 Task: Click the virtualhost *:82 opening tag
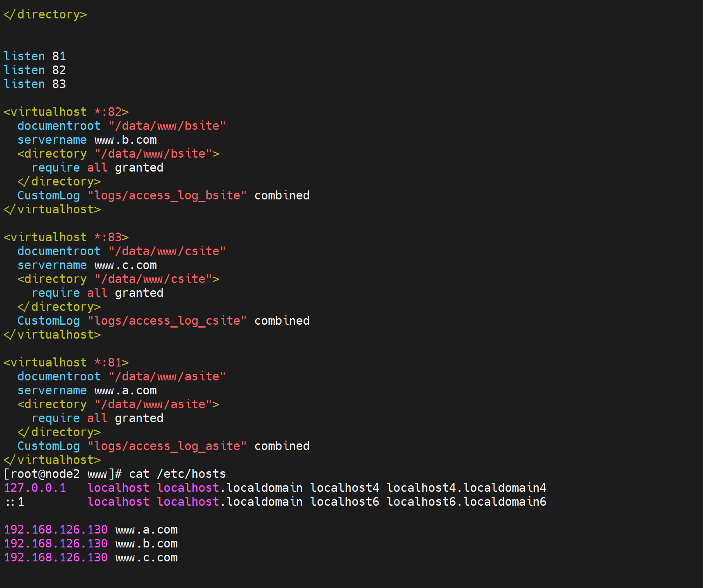point(66,112)
